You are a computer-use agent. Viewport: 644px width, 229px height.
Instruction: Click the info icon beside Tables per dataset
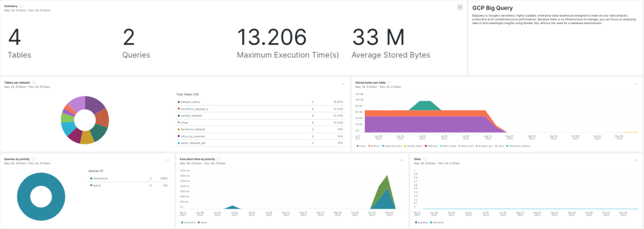coord(34,83)
